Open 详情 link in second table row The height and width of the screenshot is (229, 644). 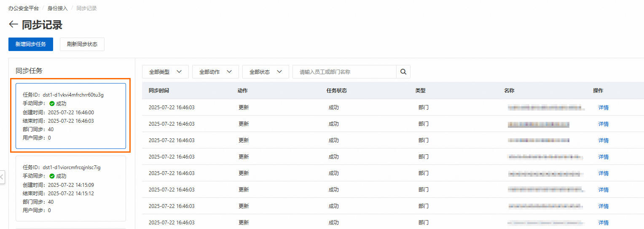tap(604, 124)
